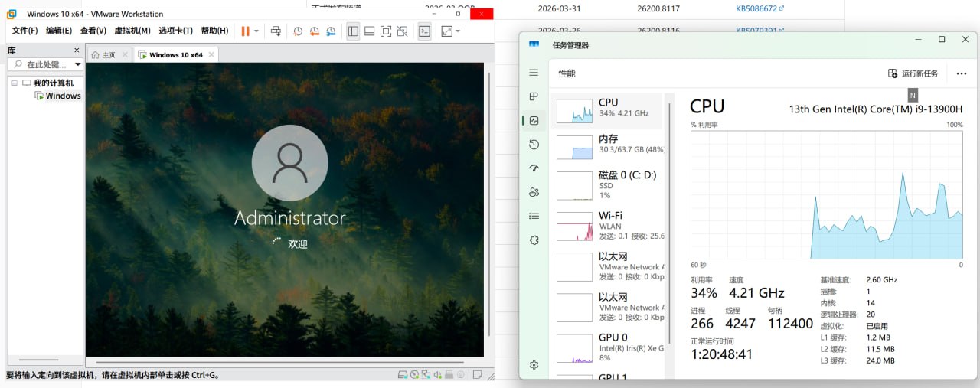Send Ctrl+Alt+Del to the virtual machine

pos(276,31)
